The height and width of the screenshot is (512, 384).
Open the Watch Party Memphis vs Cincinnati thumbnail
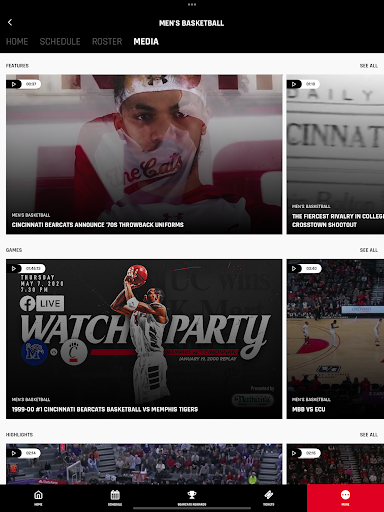point(144,339)
